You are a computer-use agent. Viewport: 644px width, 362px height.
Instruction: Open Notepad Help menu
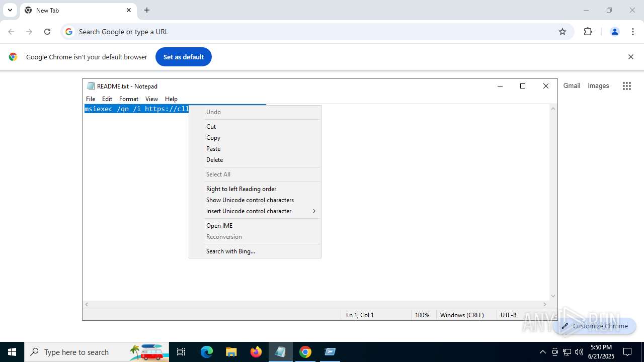pos(171,99)
